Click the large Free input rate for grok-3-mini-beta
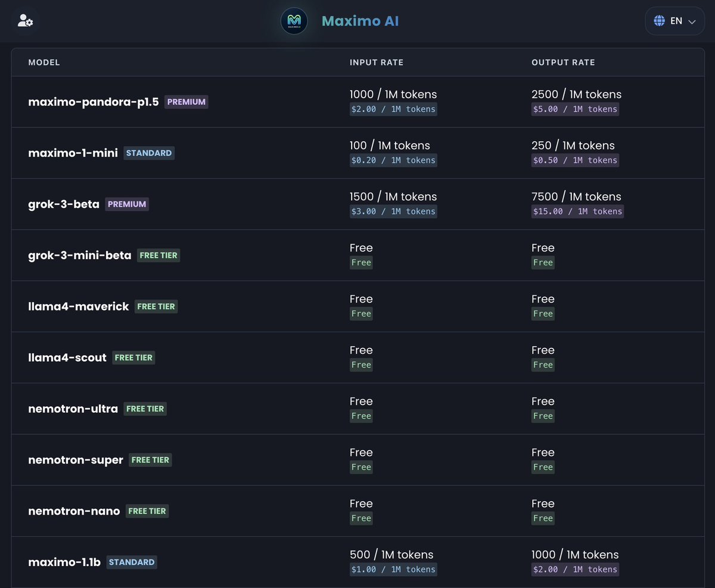The image size is (715, 588). pyautogui.click(x=361, y=248)
